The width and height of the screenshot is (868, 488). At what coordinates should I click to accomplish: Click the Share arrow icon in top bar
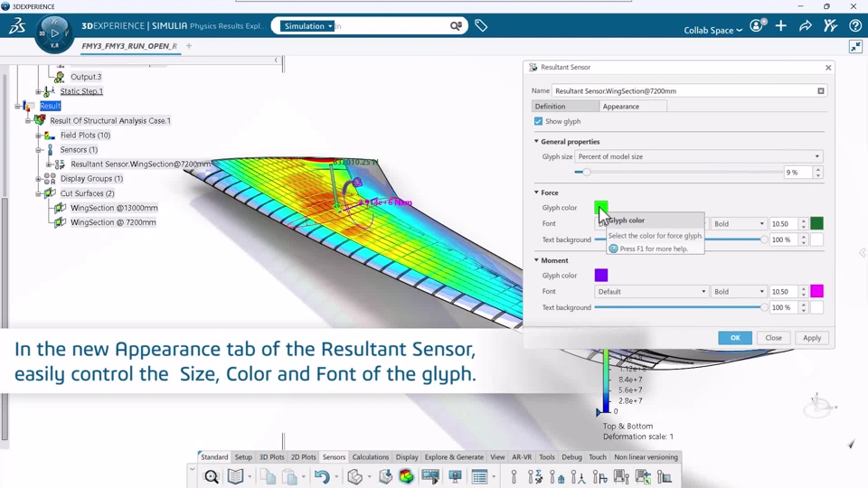tap(806, 26)
